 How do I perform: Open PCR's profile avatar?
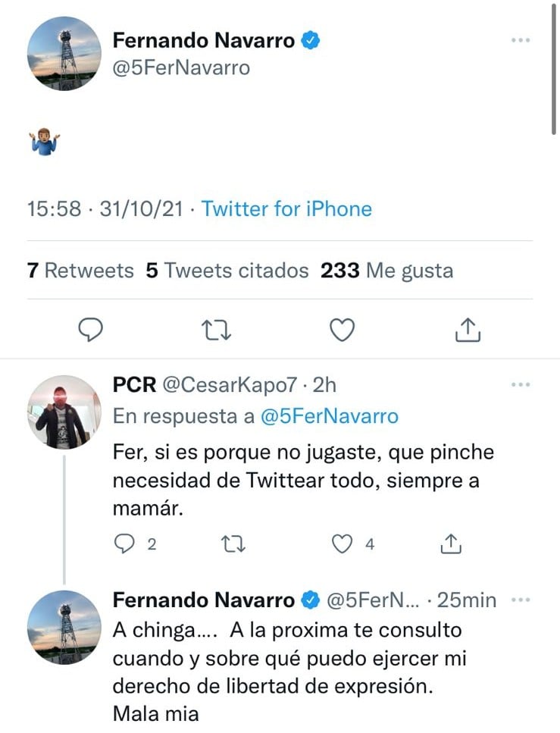[64, 412]
